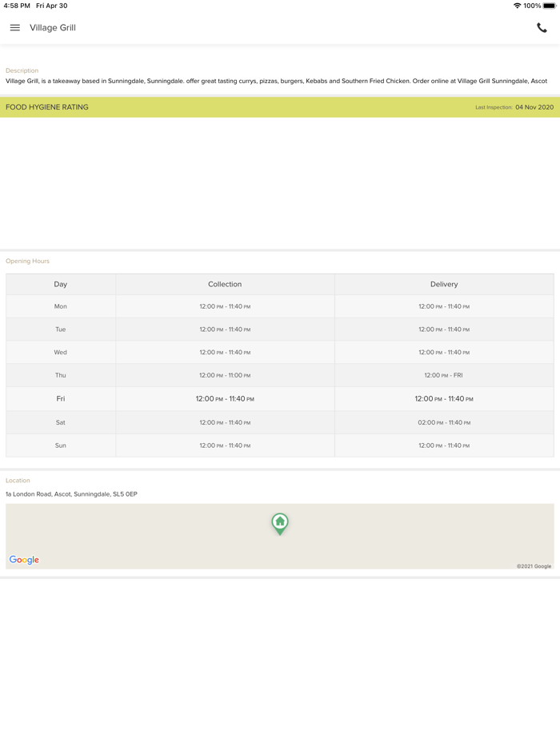Tap the Description heading

[x=22, y=70]
